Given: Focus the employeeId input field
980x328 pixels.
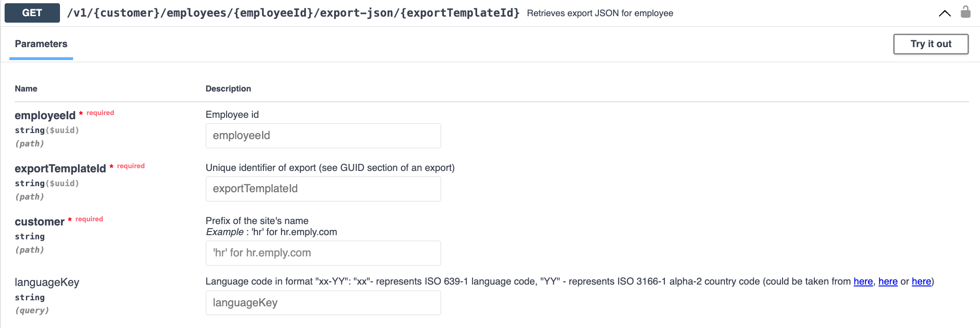Looking at the screenshot, I should pos(323,136).
